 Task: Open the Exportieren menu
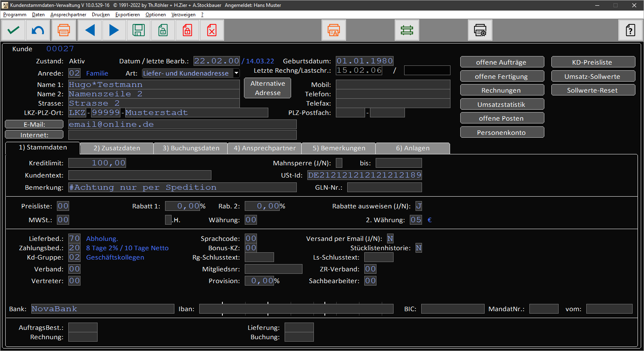(127, 15)
